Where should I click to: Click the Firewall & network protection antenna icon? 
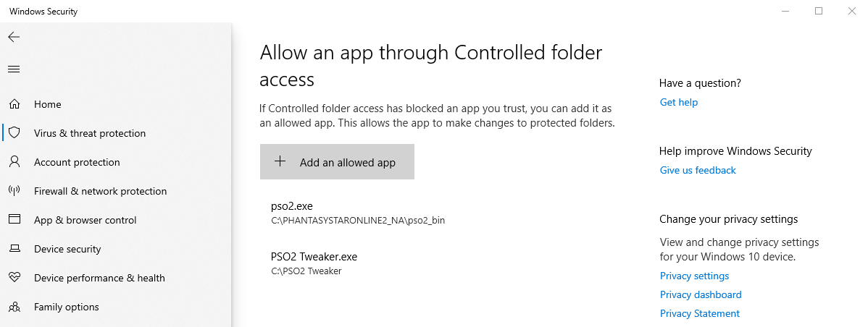pyautogui.click(x=14, y=190)
